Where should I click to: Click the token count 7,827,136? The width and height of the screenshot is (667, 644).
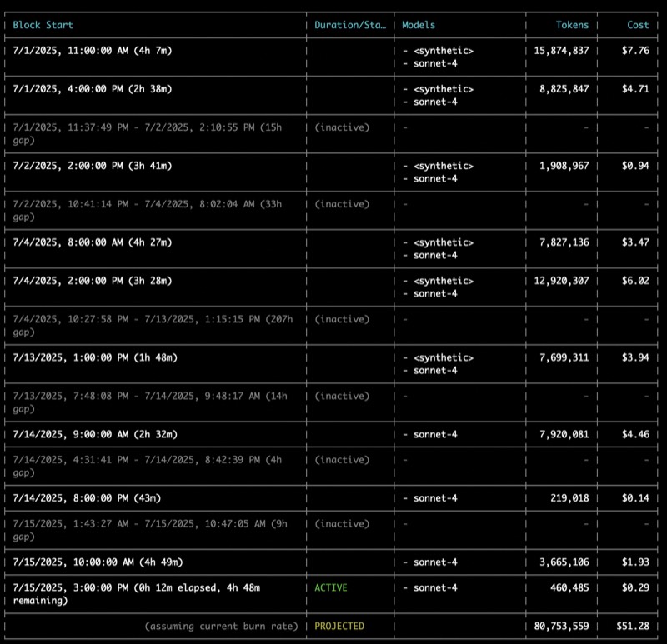click(564, 242)
